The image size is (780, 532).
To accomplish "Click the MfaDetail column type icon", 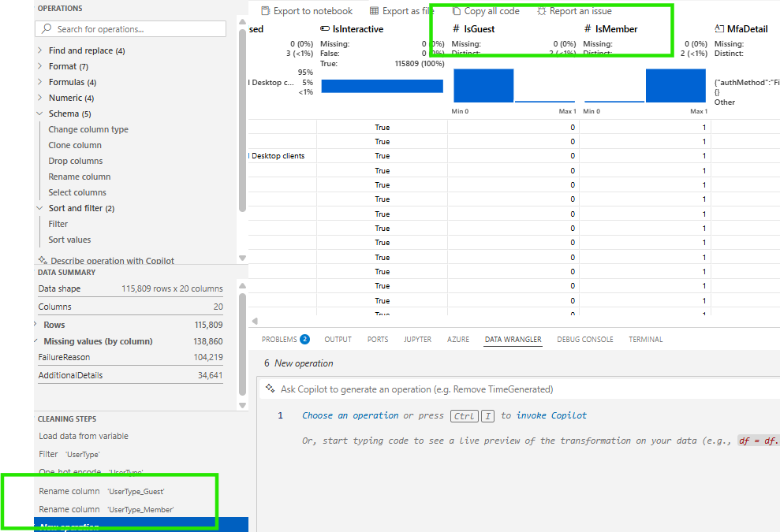I will [719, 29].
